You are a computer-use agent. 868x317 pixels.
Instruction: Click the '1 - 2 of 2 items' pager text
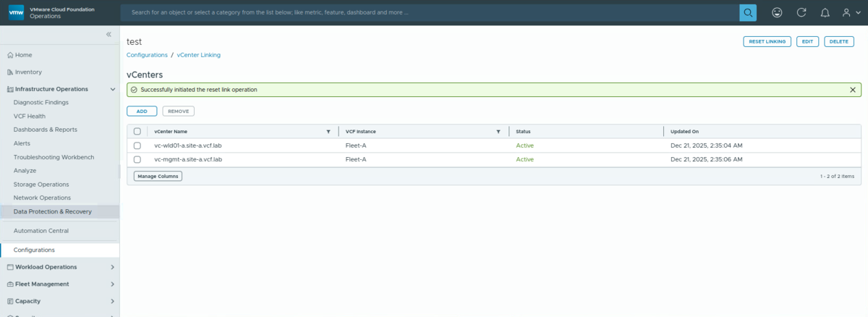click(x=837, y=176)
